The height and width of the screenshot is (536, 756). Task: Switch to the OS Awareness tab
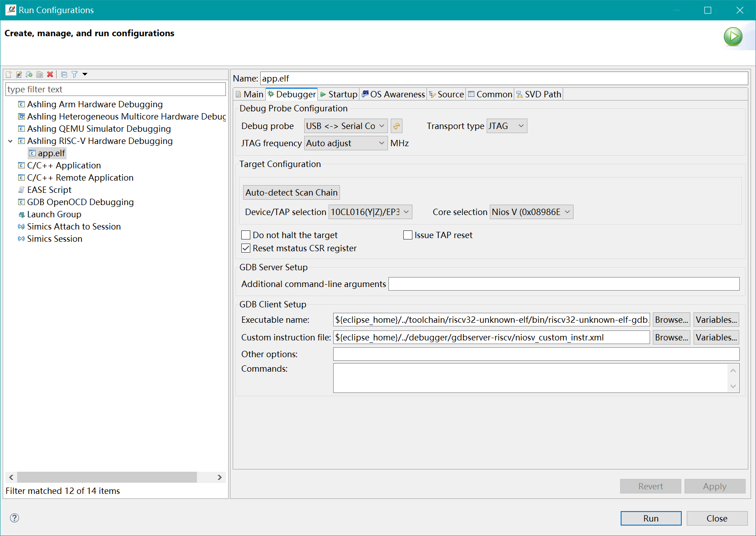point(393,94)
